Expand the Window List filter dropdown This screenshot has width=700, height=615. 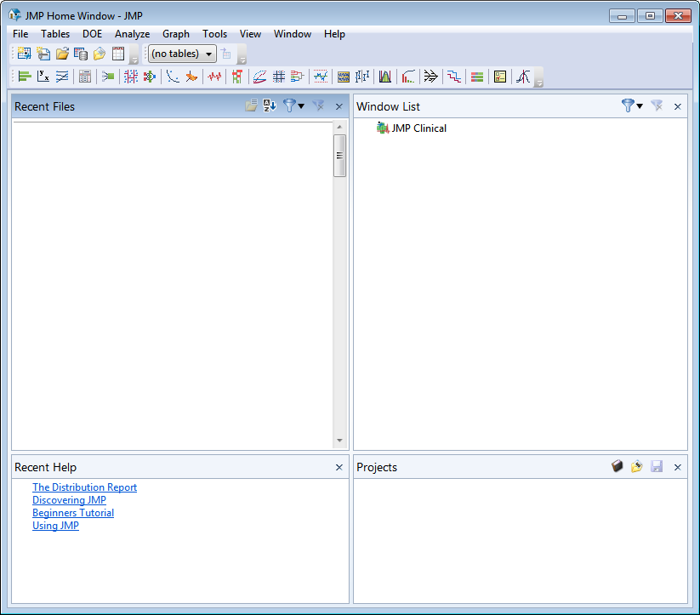[633, 106]
